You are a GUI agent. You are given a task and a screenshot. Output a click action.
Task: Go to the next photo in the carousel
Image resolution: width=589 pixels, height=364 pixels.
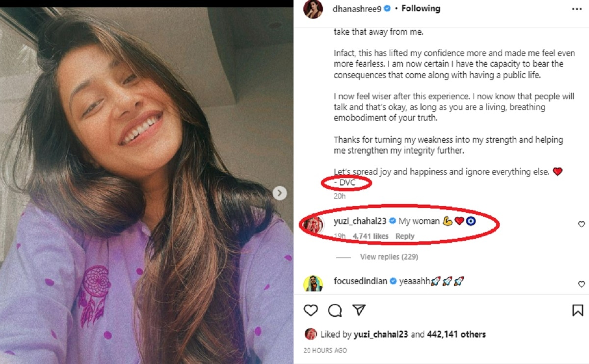click(x=280, y=193)
